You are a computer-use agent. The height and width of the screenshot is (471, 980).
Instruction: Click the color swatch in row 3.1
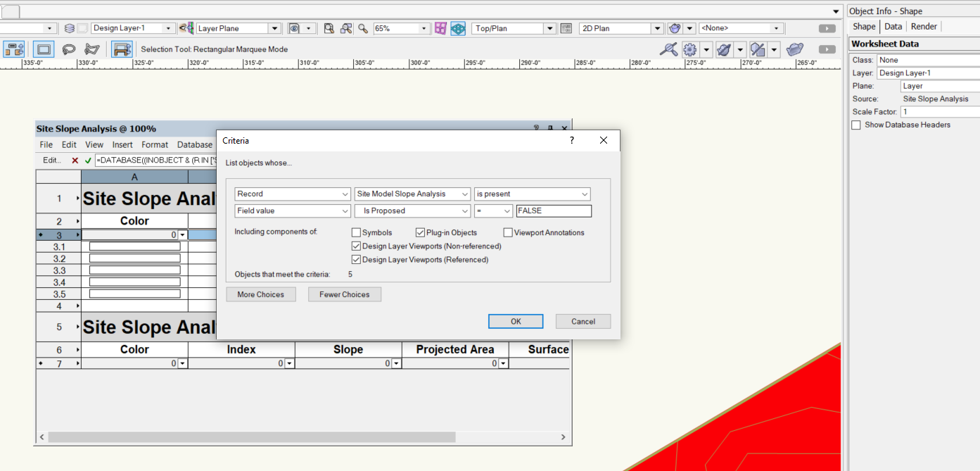pos(134,246)
